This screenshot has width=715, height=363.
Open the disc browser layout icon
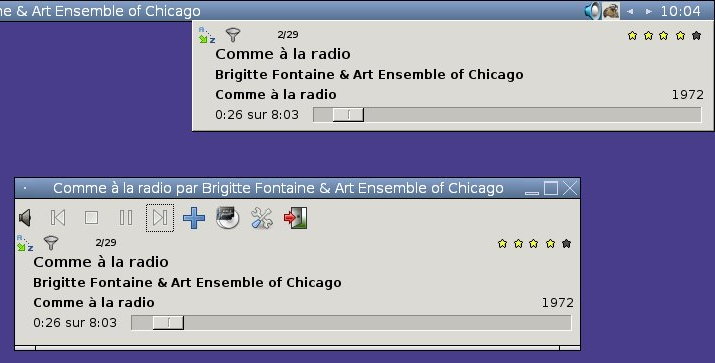click(228, 218)
